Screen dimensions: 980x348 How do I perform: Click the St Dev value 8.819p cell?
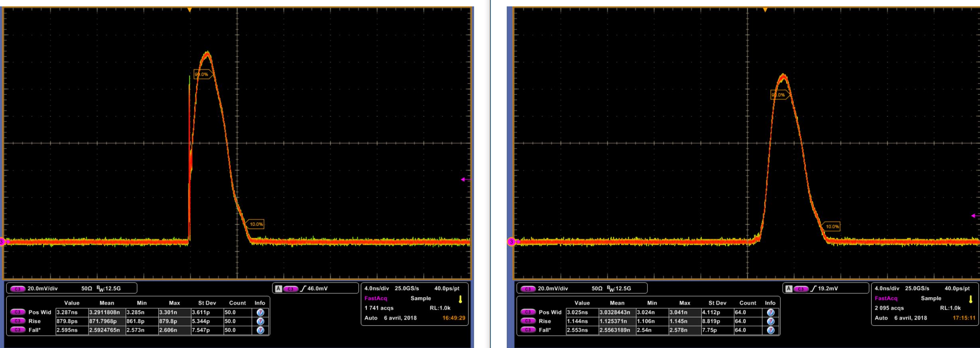pos(717,321)
